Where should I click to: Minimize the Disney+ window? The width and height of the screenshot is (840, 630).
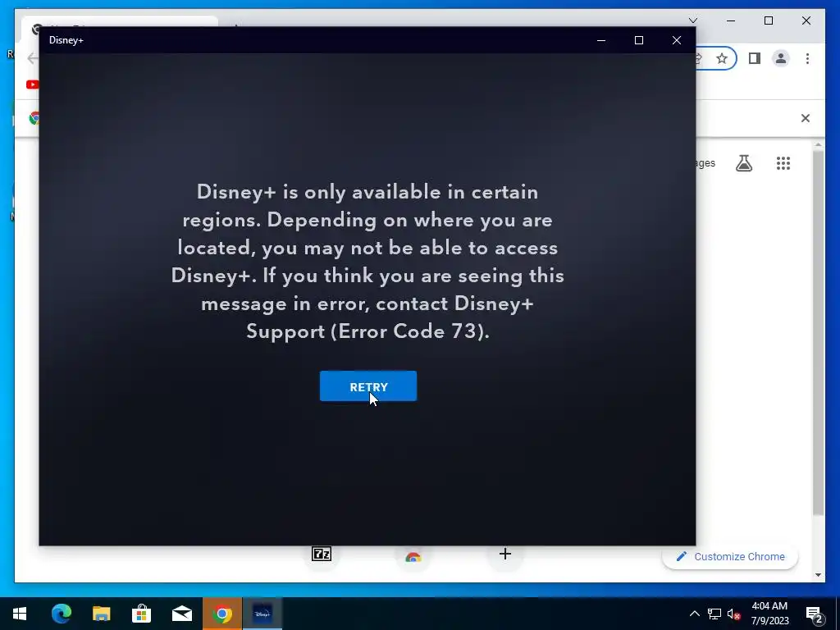coord(601,40)
